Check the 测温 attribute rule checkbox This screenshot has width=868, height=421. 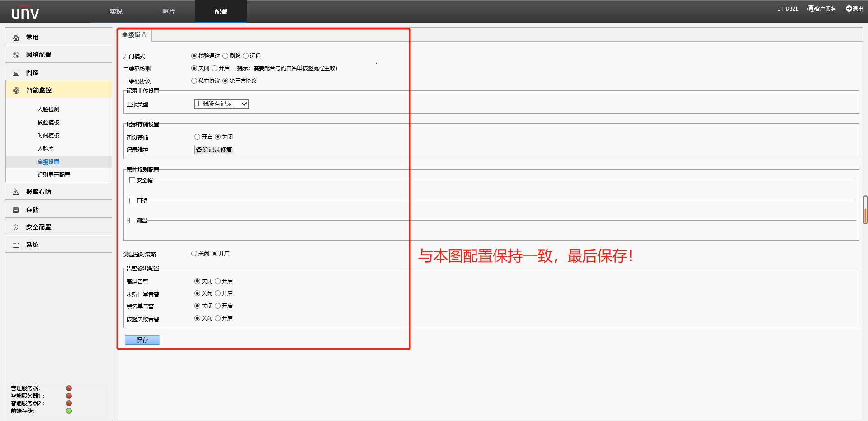pos(132,221)
